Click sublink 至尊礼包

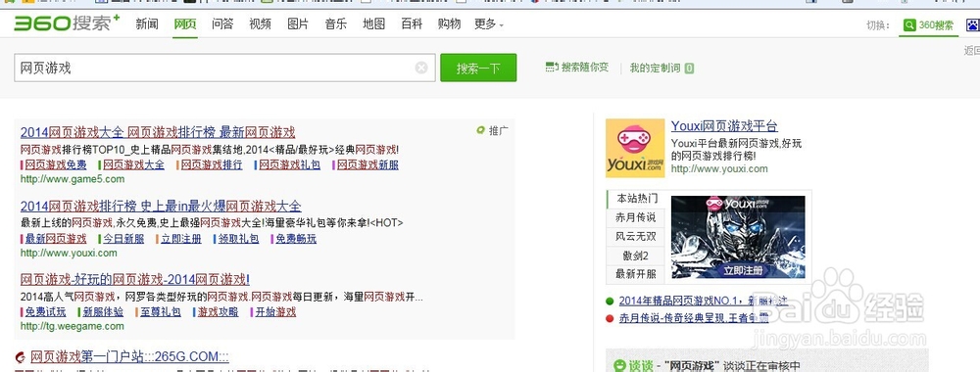tap(161, 311)
